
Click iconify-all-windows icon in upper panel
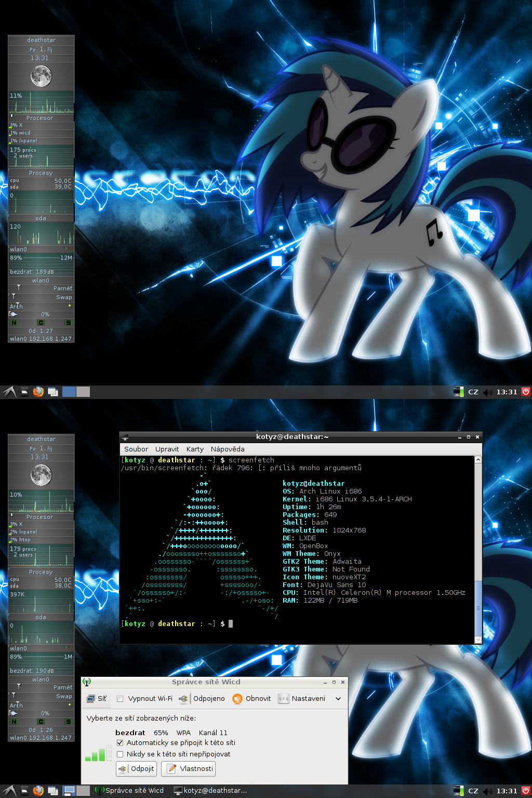[x=53, y=392]
